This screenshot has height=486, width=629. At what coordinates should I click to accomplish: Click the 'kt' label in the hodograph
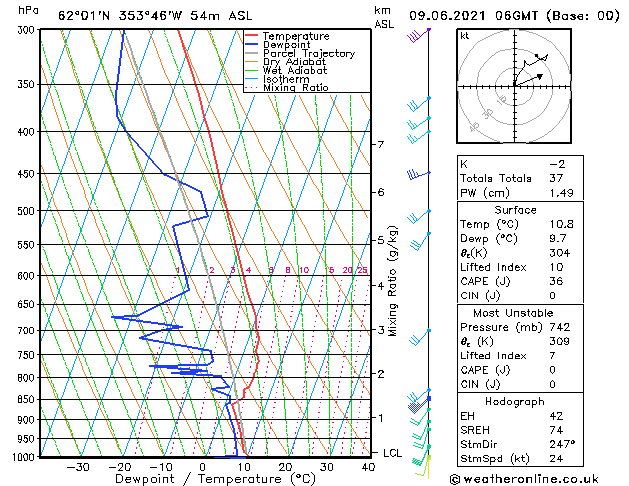[465, 36]
